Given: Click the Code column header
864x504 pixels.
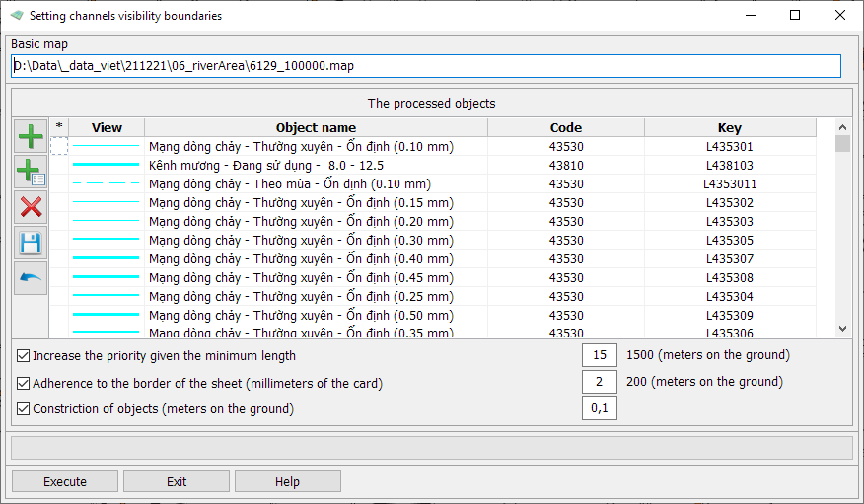Looking at the screenshot, I should coord(565,127).
